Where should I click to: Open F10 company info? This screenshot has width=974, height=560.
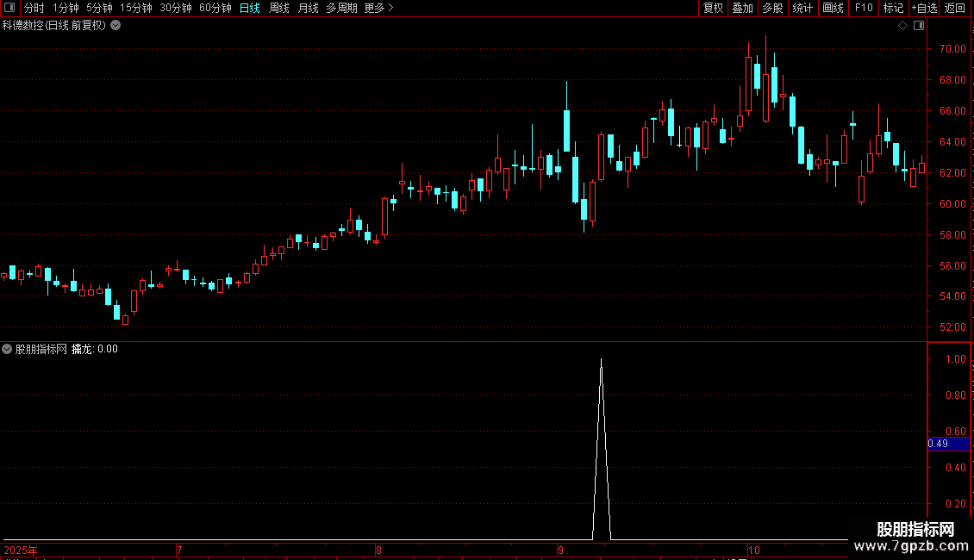point(864,8)
